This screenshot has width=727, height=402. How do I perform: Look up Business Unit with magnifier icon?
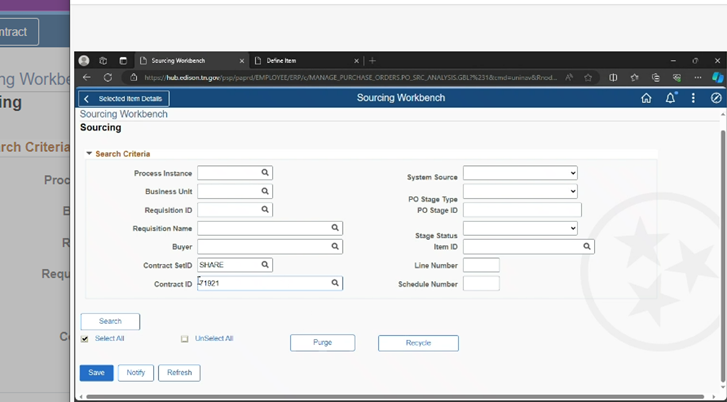pos(265,191)
